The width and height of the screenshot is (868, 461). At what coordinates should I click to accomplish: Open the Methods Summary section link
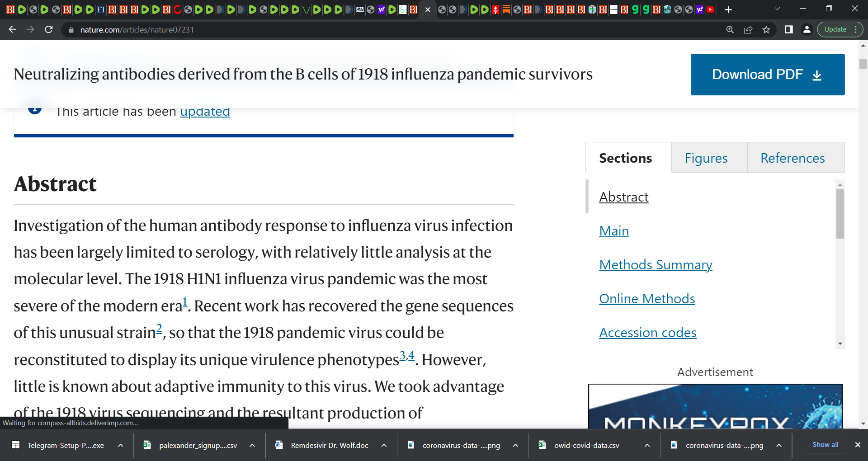pos(656,264)
